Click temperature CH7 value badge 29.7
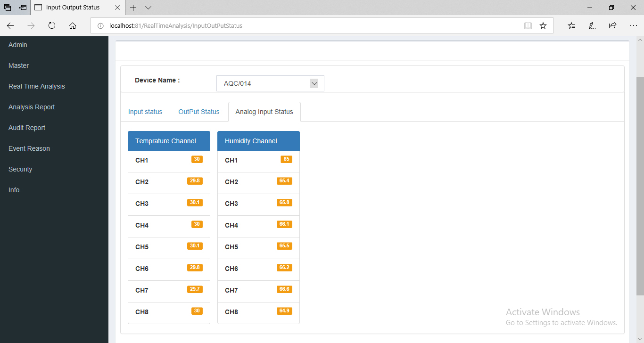 [x=195, y=289]
